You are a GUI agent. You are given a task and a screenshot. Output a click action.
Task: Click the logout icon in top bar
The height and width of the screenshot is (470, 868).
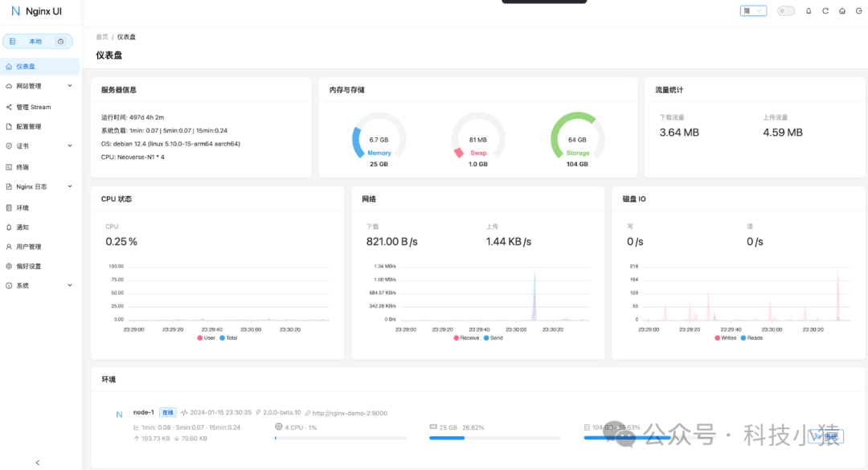857,11
